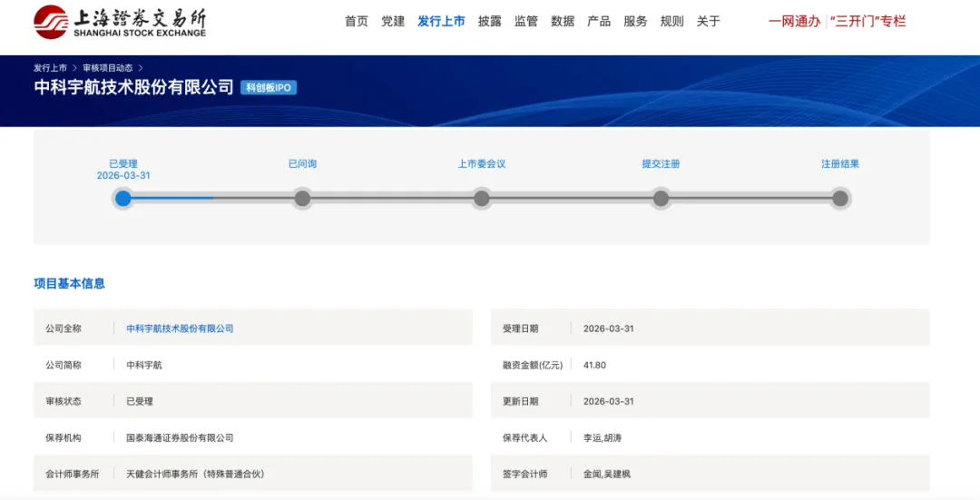Click the 受理日期 field label
Image resolution: width=980 pixels, height=500 pixels.
(x=520, y=328)
